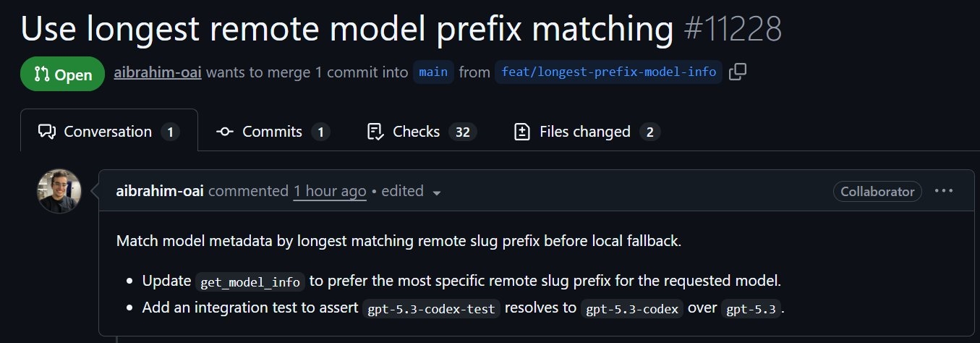Viewport: 980px width, 343px height.
Task: Click the gpt-5.3-codex inline code snippet
Action: [x=631, y=308]
